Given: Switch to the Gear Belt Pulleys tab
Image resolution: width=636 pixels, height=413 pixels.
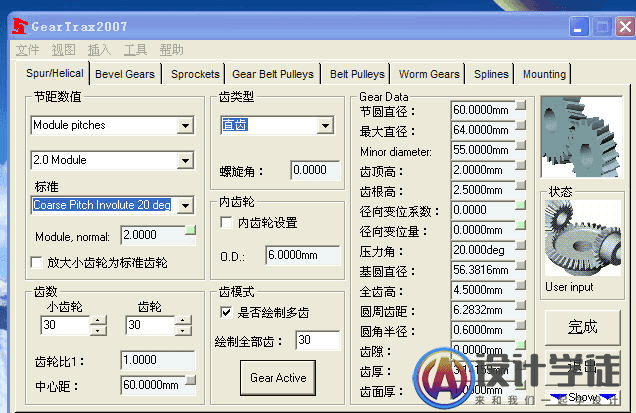Looking at the screenshot, I should pyautogui.click(x=273, y=74).
